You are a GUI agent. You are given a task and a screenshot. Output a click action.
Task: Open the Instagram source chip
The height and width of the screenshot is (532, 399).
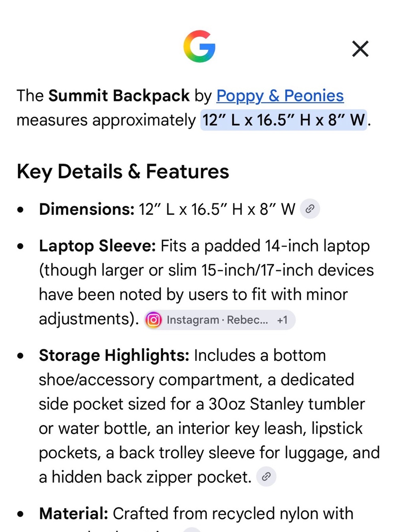click(220, 320)
